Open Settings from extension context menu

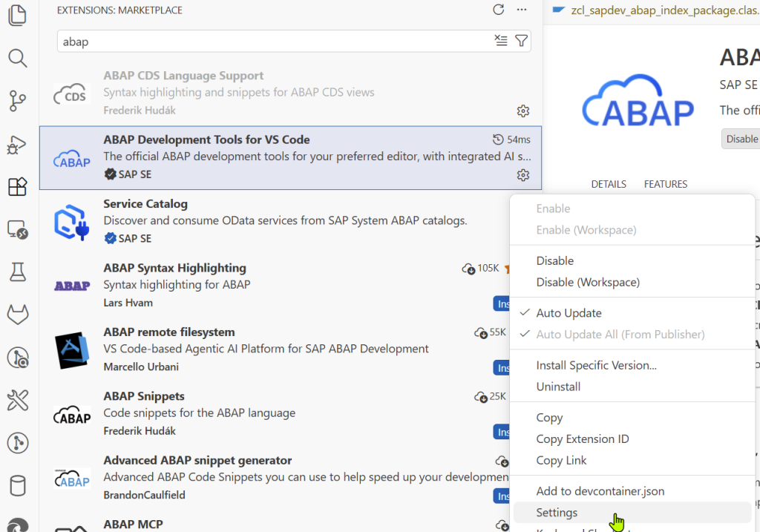(632, 513)
